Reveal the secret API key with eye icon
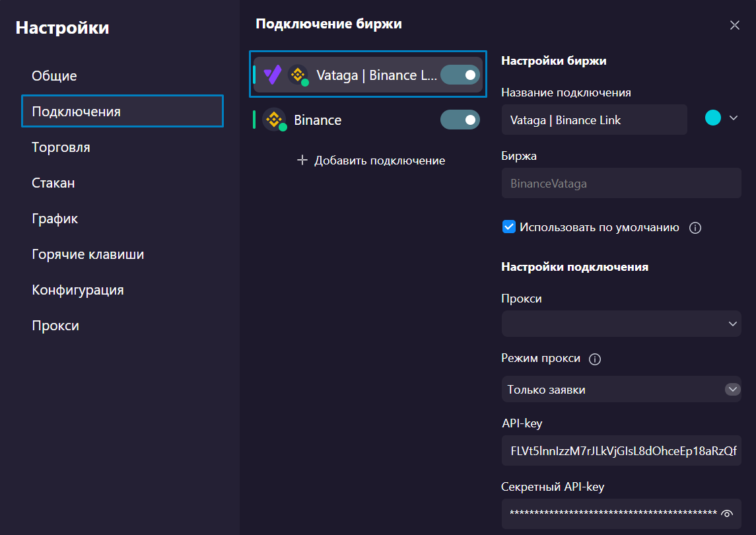This screenshot has height=535, width=756. coord(727,513)
